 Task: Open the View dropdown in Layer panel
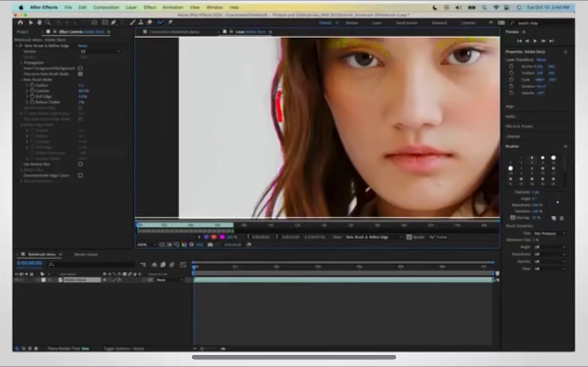point(374,237)
